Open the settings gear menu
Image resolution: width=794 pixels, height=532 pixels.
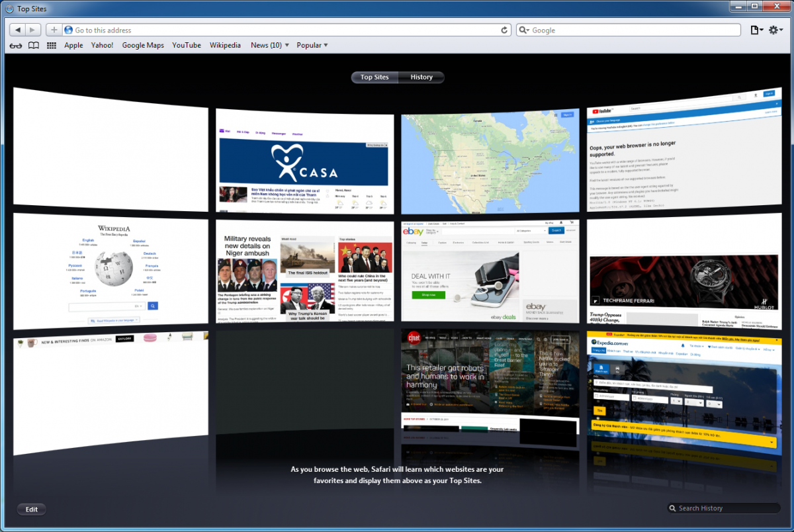[775, 30]
